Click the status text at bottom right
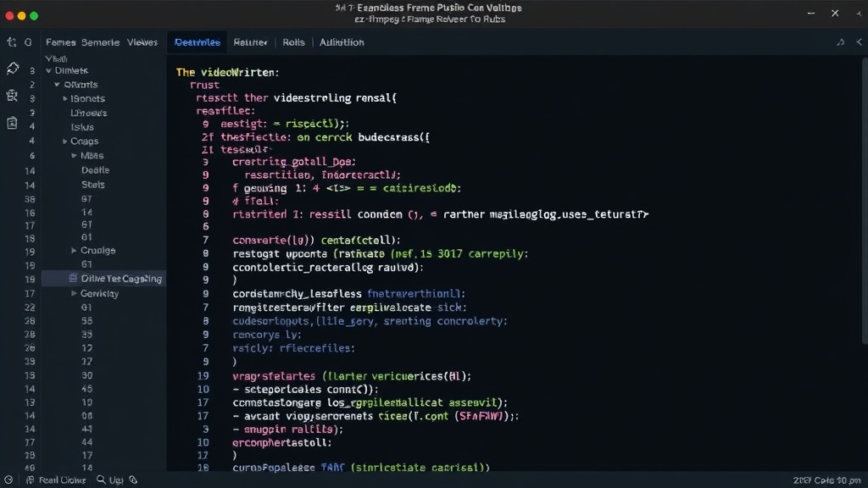The width and height of the screenshot is (868, 488). tap(826, 480)
